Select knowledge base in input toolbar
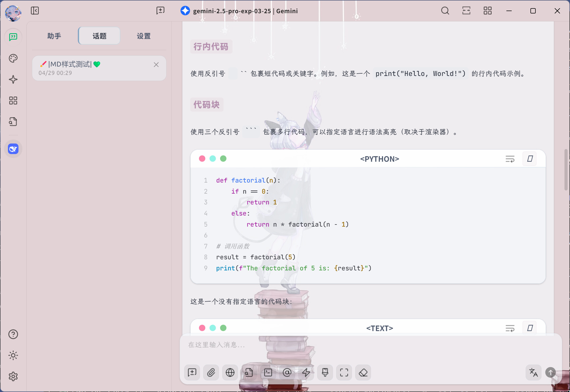Screen dimensions: 570x392 point(249,372)
